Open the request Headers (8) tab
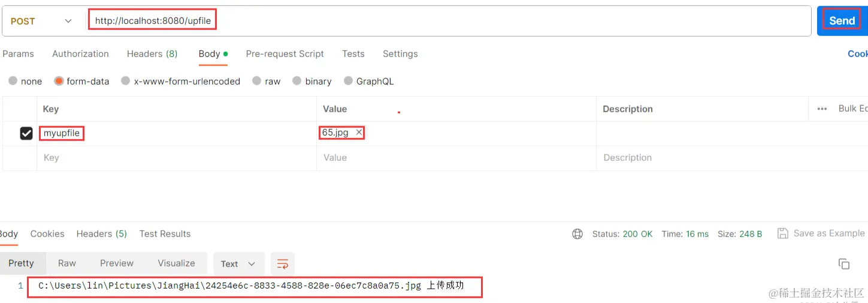The height and width of the screenshot is (303, 868). 152,54
